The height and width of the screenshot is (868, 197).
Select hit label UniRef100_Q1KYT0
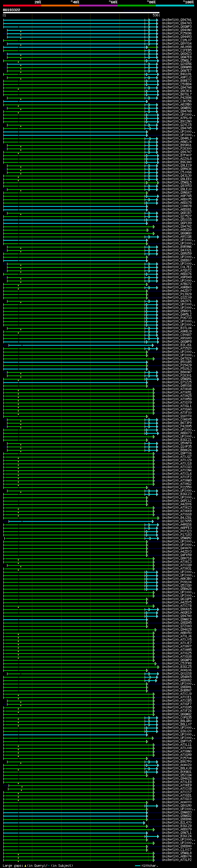tap(176, 416)
